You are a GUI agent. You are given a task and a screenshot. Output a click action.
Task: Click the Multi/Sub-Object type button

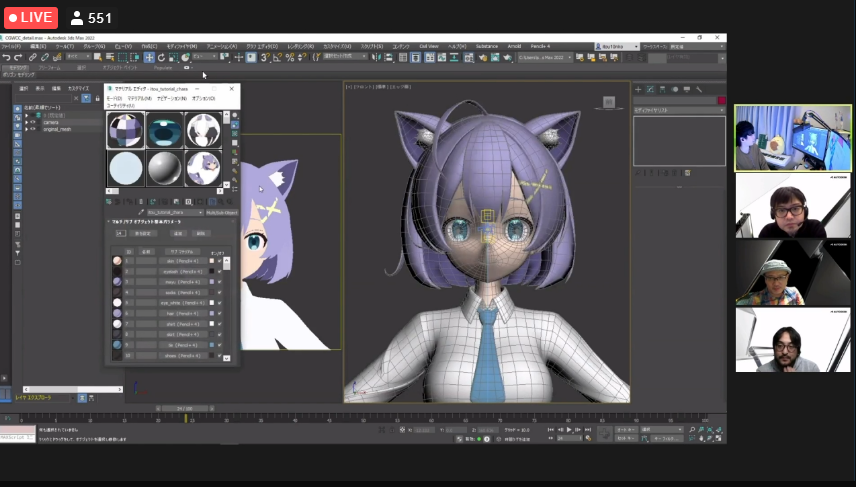[222, 212]
